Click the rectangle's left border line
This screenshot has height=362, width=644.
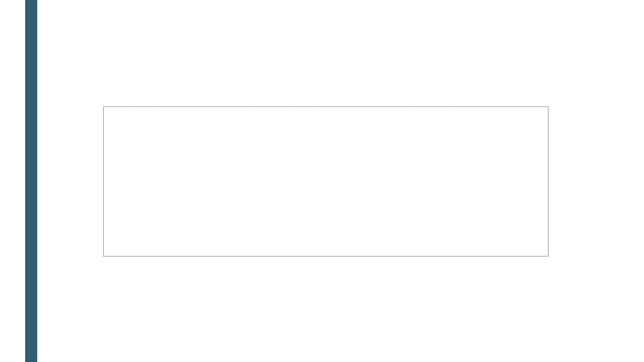tap(104, 181)
